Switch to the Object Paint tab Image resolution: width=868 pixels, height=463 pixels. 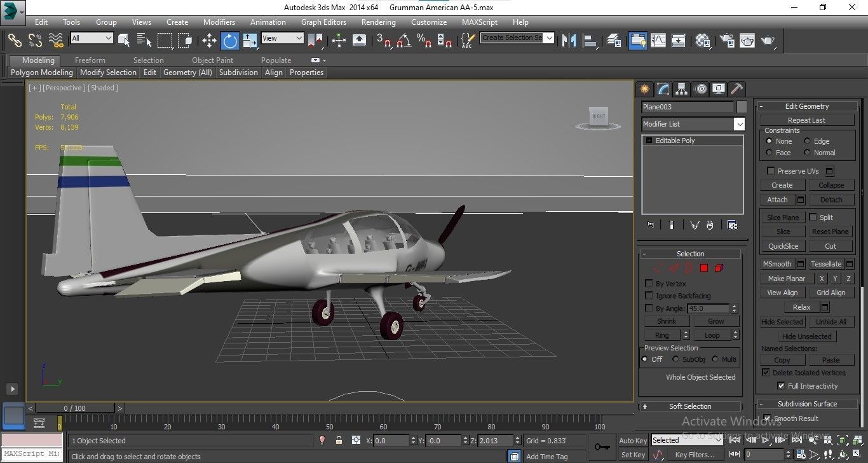pos(212,60)
